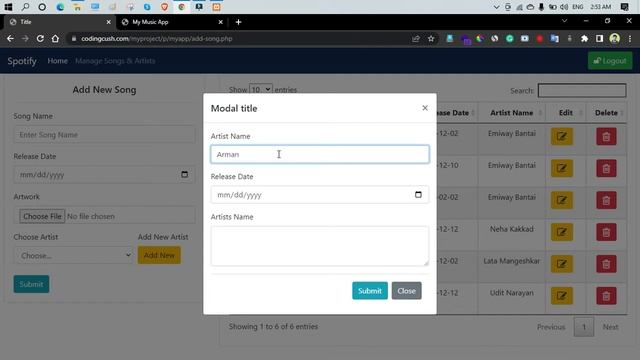The width and height of the screenshot is (640, 360).
Task: Open the Extensions puzzle icon
Action: 584,39
